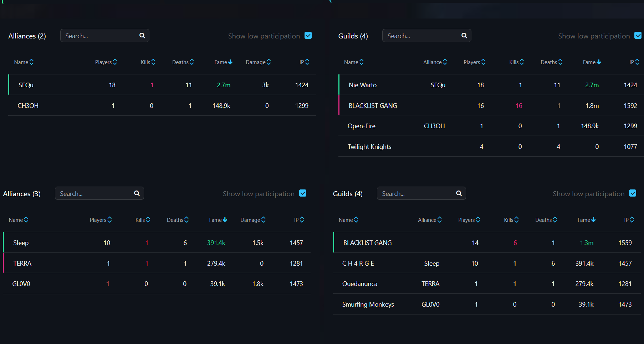Toggle low participation in bottom Guilds panel
Screen dimensions: 644x344
pos(633,193)
